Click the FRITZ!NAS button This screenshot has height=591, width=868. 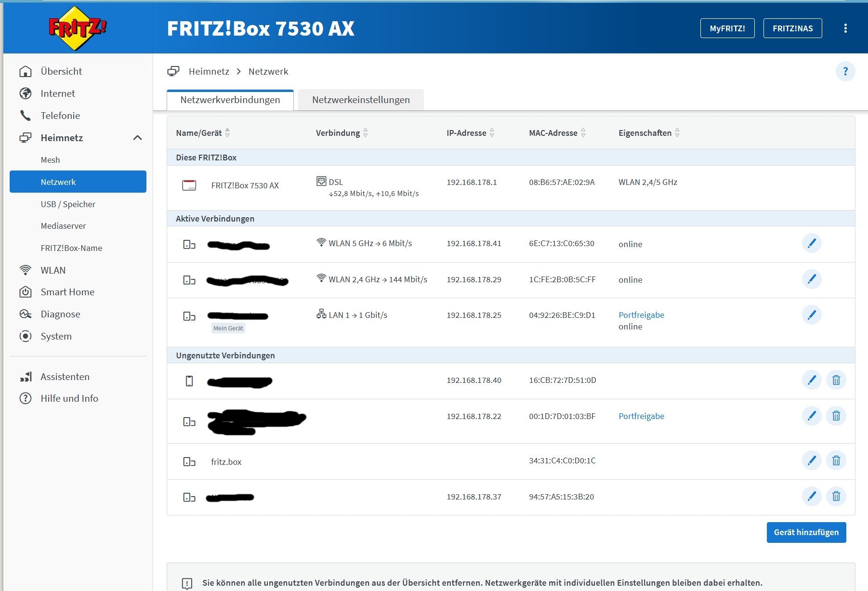pos(793,28)
